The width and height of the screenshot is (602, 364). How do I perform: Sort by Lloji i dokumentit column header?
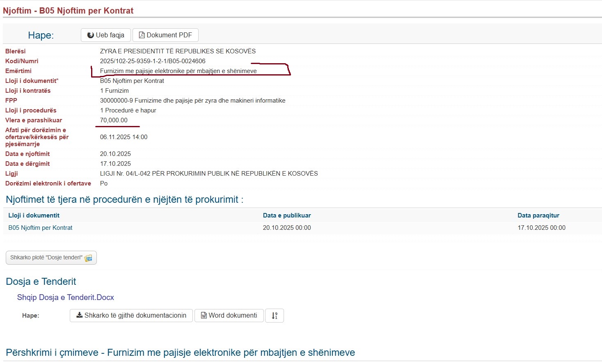[34, 215]
